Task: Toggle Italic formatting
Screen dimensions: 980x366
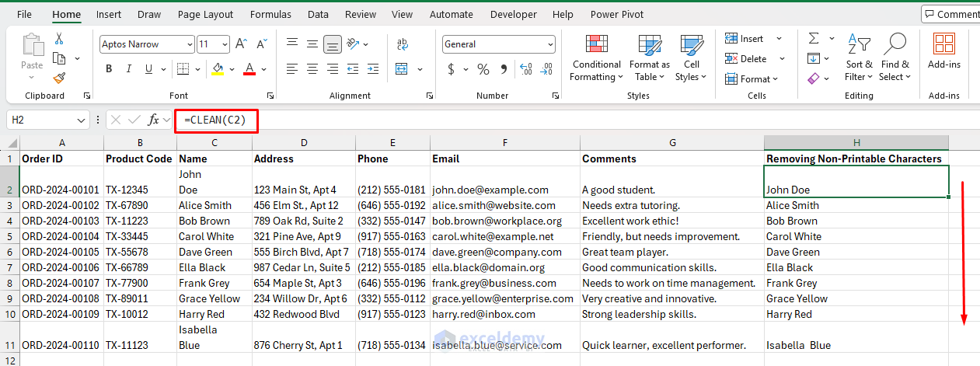Action: 128,69
